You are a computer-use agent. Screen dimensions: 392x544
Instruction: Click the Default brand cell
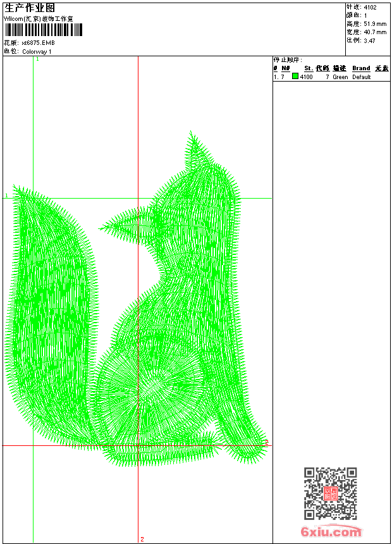(362, 77)
